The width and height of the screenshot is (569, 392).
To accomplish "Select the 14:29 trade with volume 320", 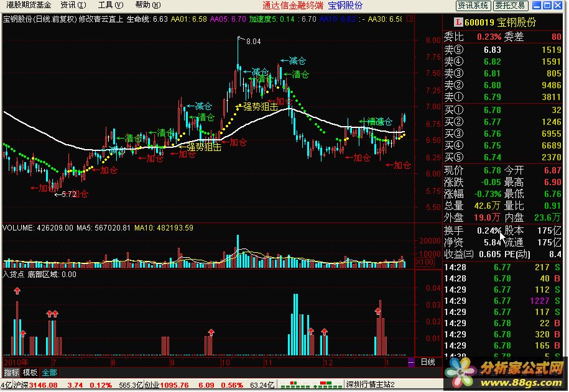I will pos(502,334).
